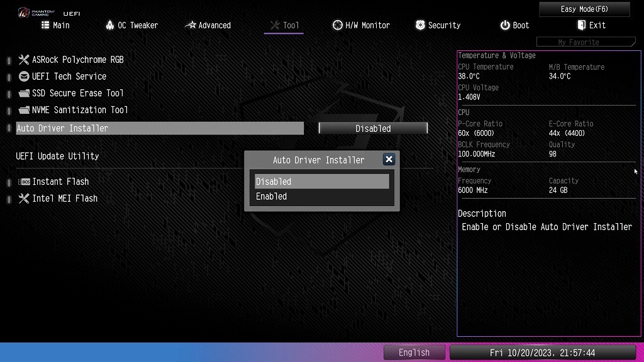The image size is (644, 362).
Task: Click the Enable or Disable Auto Driver Installer description
Action: (x=547, y=227)
